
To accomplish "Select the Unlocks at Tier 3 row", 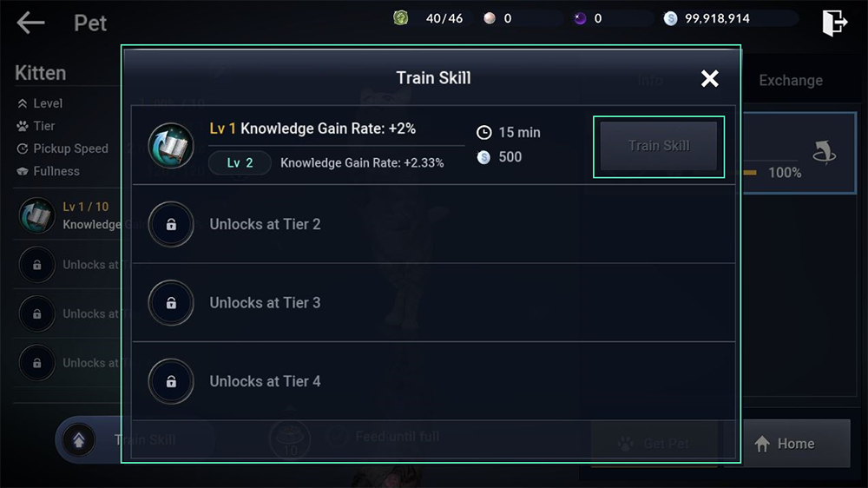I will (x=433, y=302).
